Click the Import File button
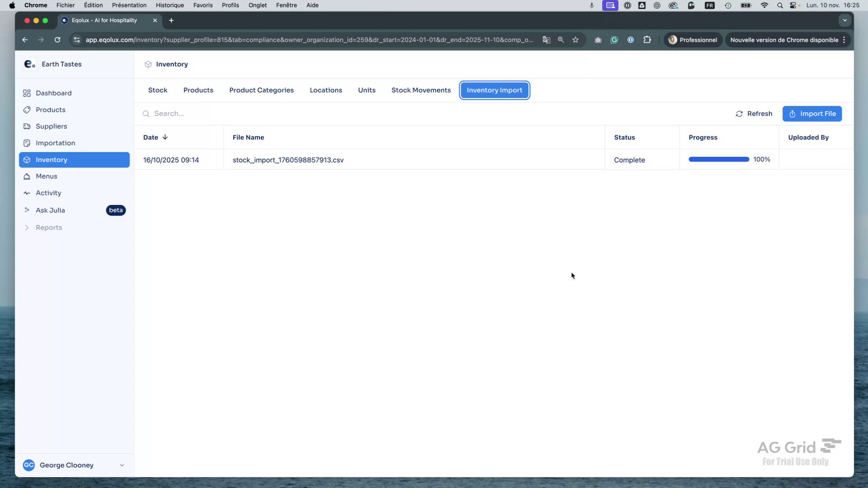This screenshot has width=868, height=488. point(812,113)
